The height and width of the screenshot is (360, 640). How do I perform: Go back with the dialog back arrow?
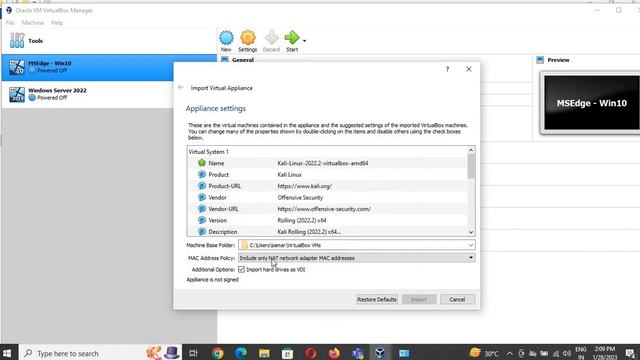tap(181, 87)
